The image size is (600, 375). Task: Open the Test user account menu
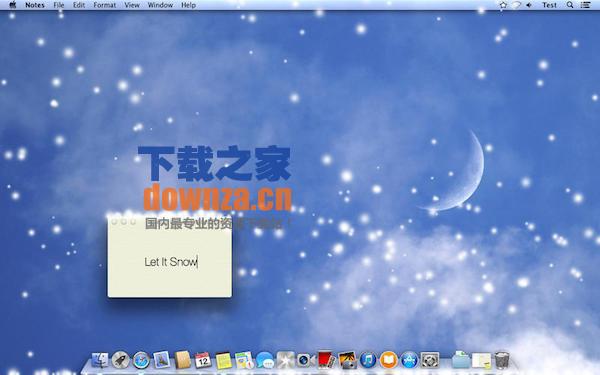549,5
